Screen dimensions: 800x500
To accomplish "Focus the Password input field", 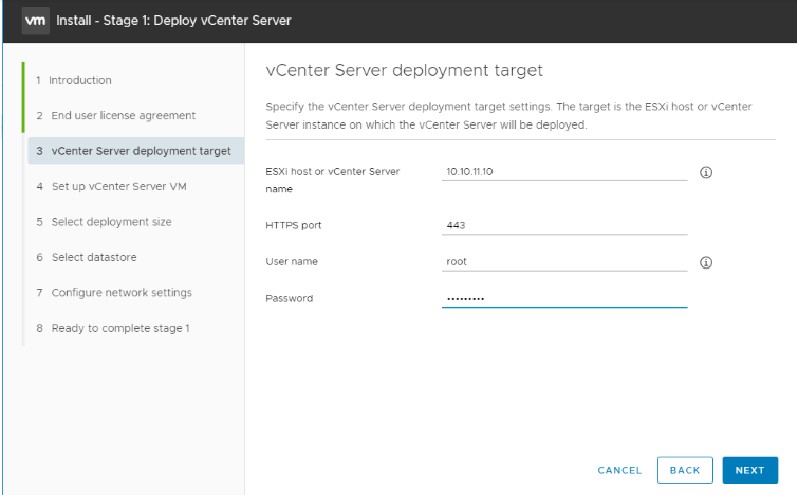I will pyautogui.click(x=564, y=298).
